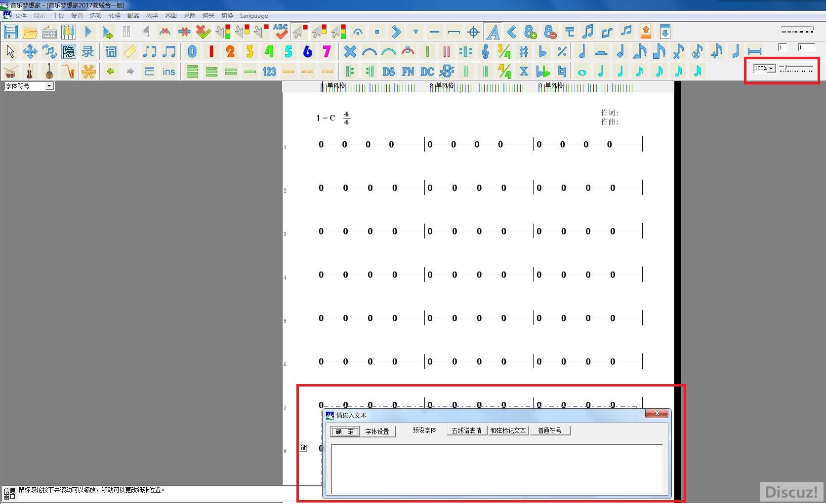Click the orange asterisk icon
Viewport: 826px width, 504px height.
pyautogui.click(x=88, y=71)
